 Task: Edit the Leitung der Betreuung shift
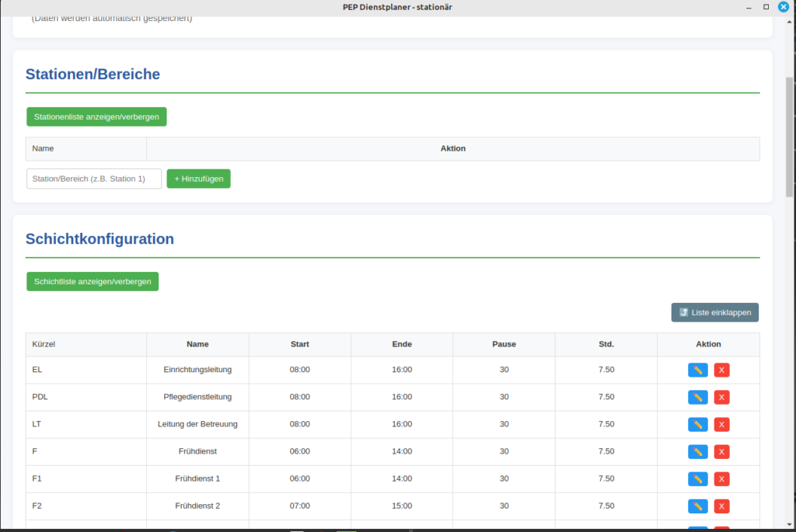click(x=697, y=424)
